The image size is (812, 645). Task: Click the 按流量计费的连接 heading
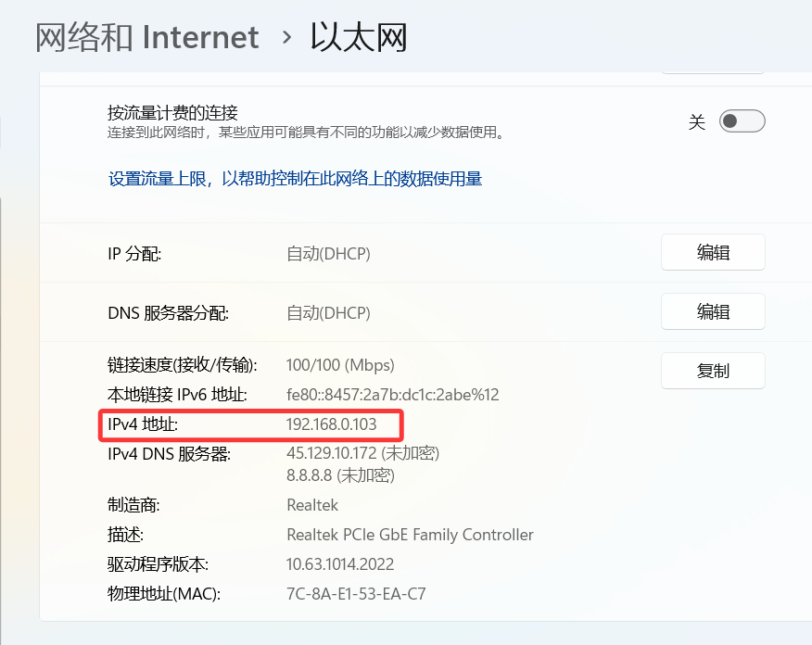pyautogui.click(x=172, y=112)
